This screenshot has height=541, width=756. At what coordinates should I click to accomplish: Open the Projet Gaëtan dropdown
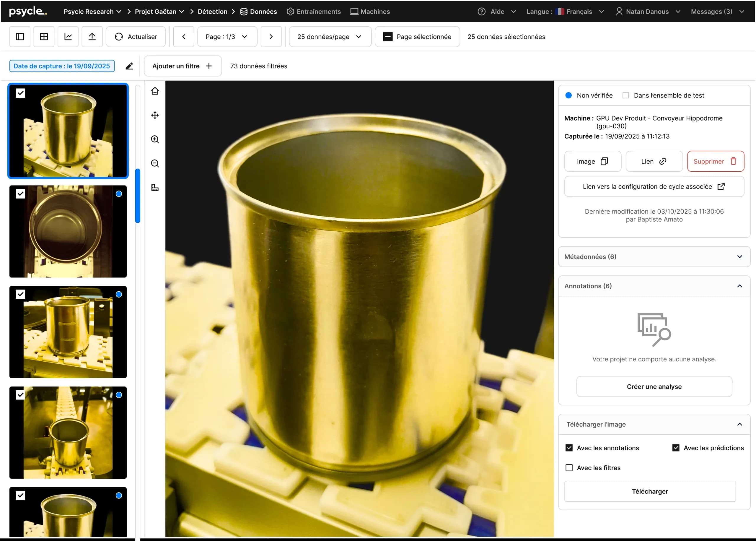(x=159, y=12)
